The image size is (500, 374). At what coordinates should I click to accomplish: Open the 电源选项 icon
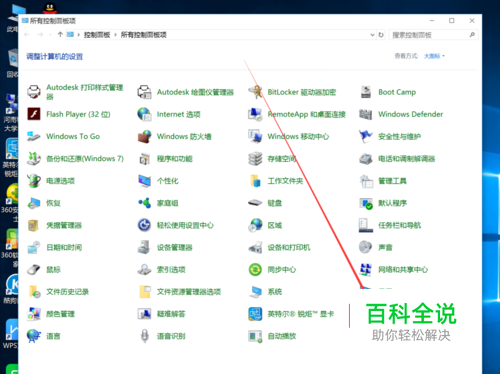(34, 181)
